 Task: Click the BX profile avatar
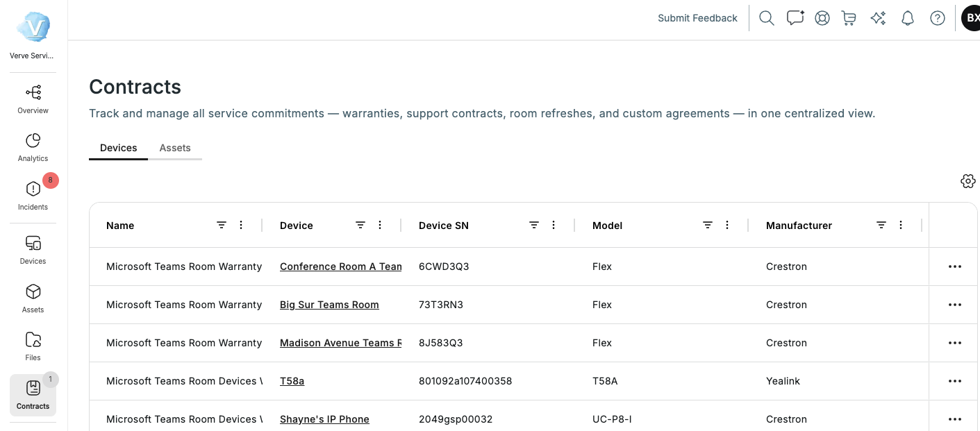click(x=970, y=18)
